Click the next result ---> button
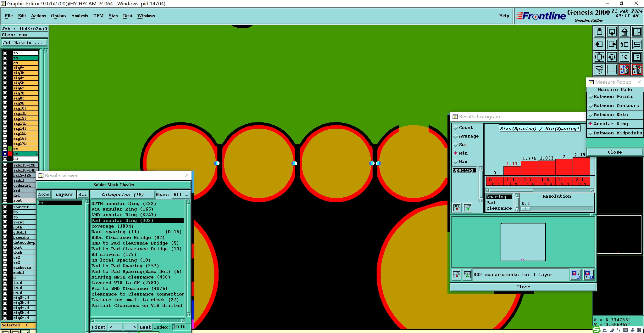Image resolution: width=644 pixels, height=333 pixels. pos(130,327)
